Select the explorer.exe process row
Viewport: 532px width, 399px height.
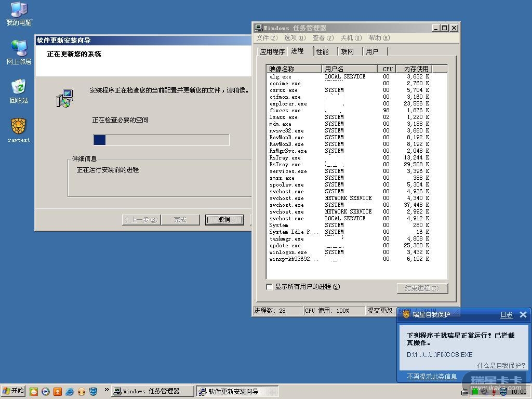[350, 103]
